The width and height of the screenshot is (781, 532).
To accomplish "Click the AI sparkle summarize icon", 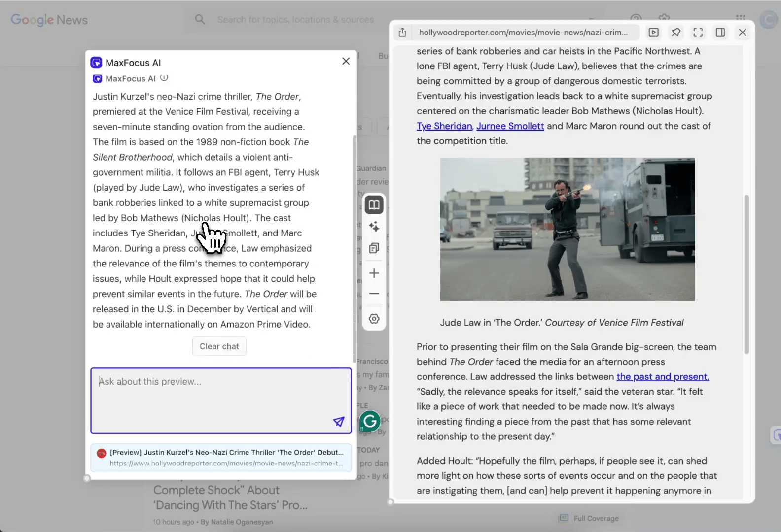I will (x=374, y=227).
